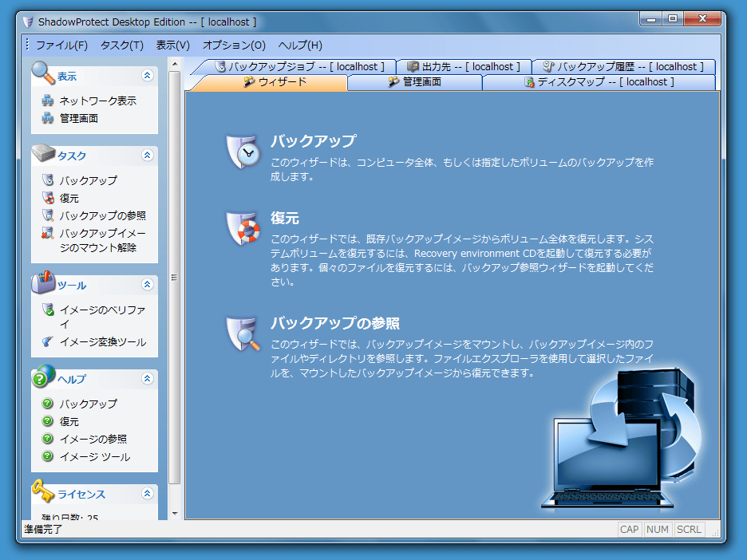Open イメージ ツール help topic
Screen dimensions: 747x560
(95, 457)
